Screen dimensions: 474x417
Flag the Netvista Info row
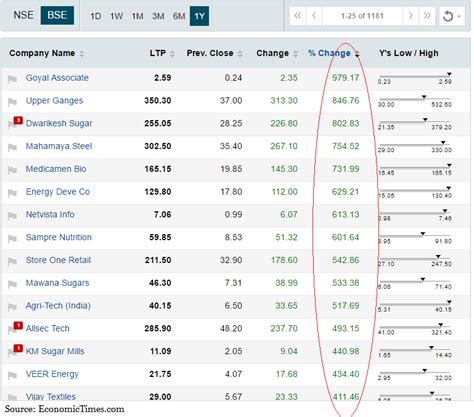[12, 216]
